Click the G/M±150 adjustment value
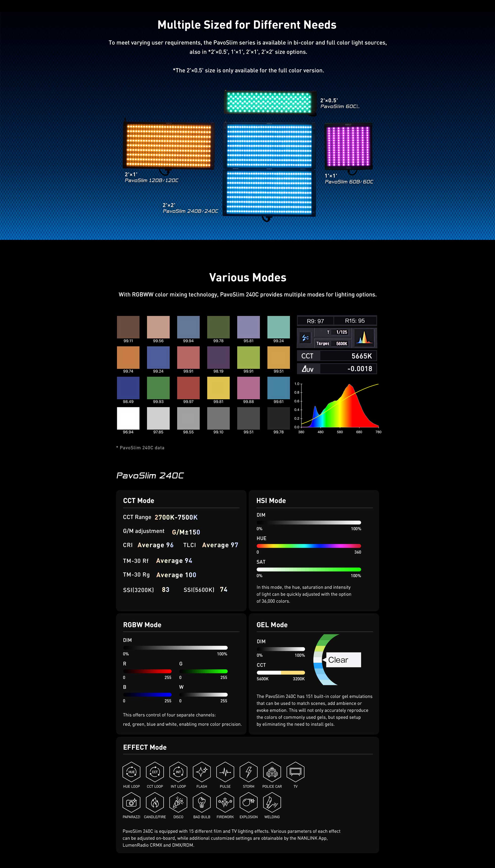Viewport: 495px width, 868px height. point(186,532)
